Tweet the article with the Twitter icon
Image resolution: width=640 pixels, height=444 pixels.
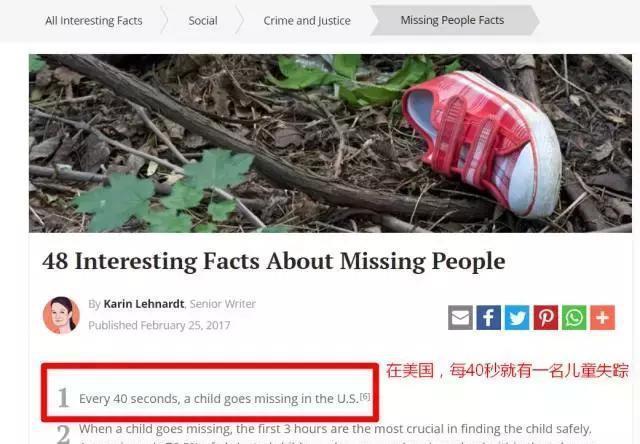[x=517, y=317]
